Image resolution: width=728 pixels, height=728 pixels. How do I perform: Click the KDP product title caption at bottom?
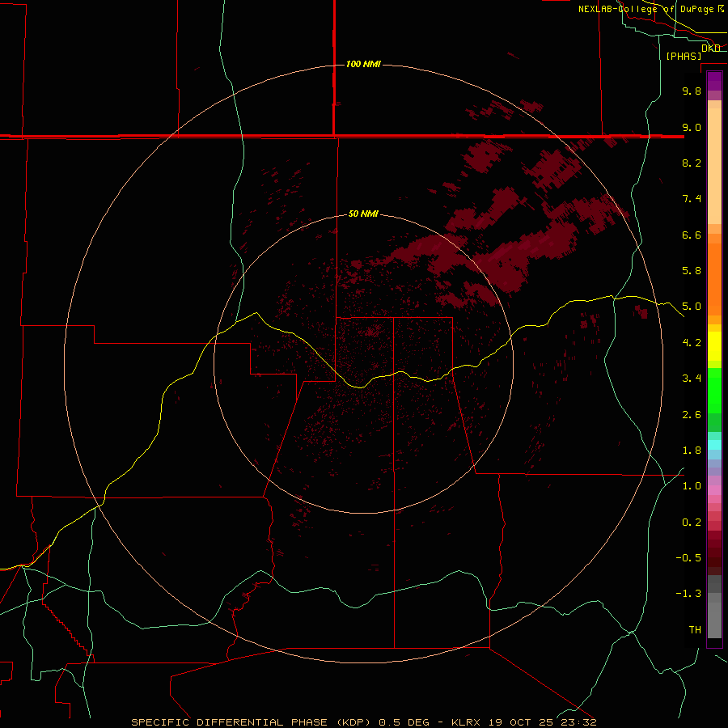(363, 722)
